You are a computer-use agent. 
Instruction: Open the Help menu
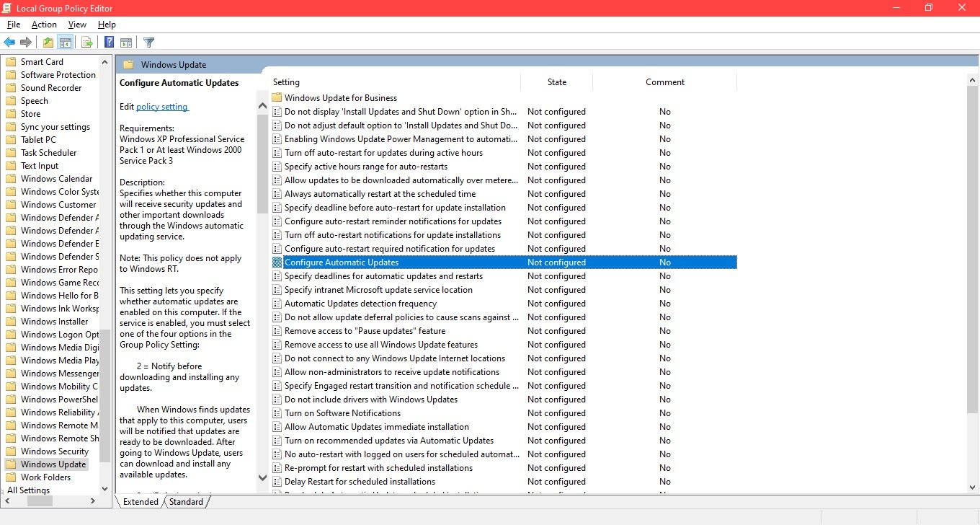click(x=107, y=25)
